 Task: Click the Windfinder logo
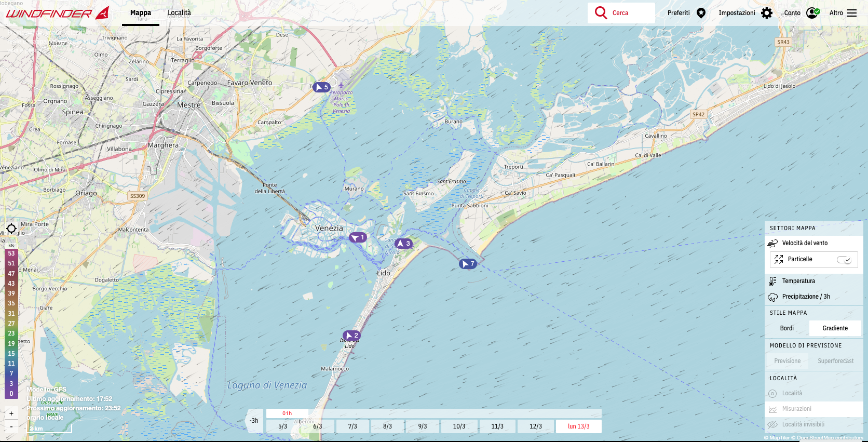click(x=57, y=13)
